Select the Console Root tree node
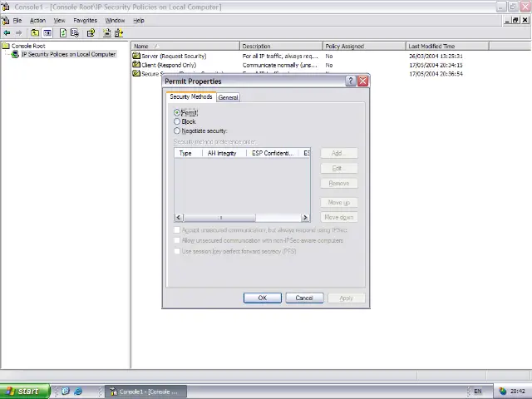 click(27, 46)
